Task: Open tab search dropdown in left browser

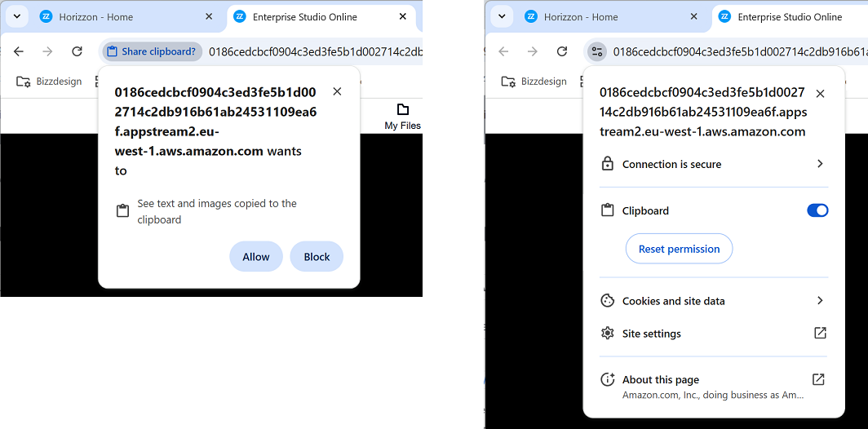Action: tap(16, 16)
